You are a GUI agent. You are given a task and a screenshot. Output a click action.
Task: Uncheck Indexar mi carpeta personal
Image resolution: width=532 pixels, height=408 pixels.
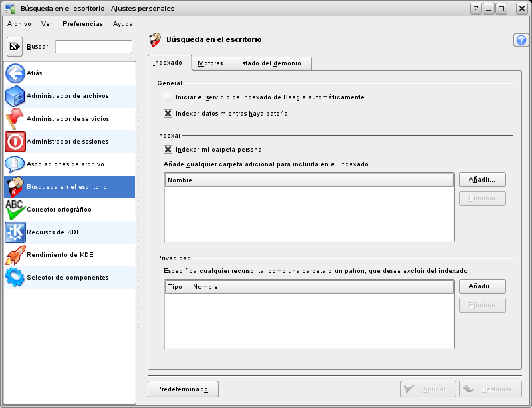(x=168, y=150)
